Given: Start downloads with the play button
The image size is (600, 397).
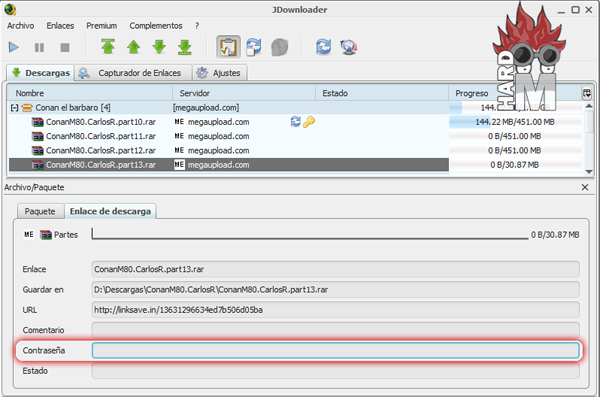Looking at the screenshot, I should tap(14, 47).
